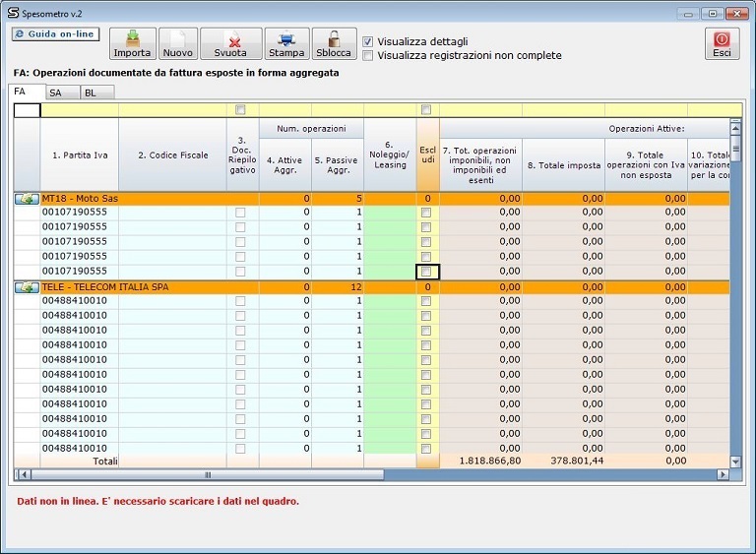The height and width of the screenshot is (554, 756).
Task: Create a new entry with Nuovo
Action: point(178,43)
